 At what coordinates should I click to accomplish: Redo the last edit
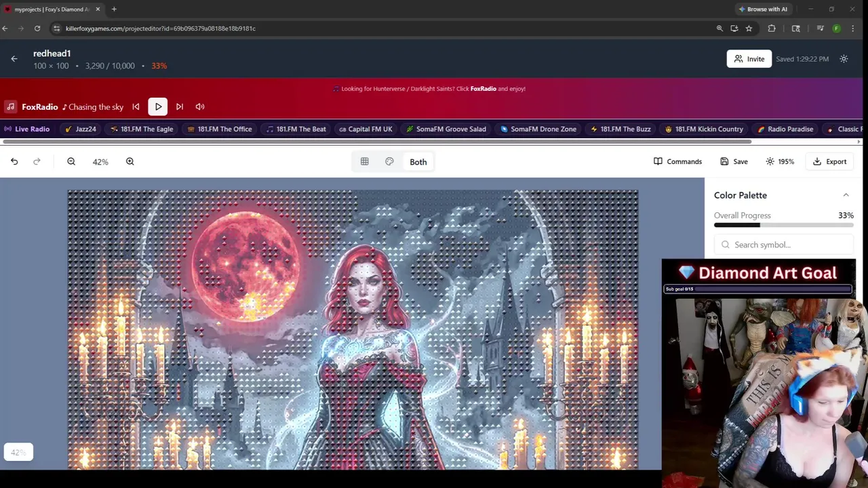point(37,161)
